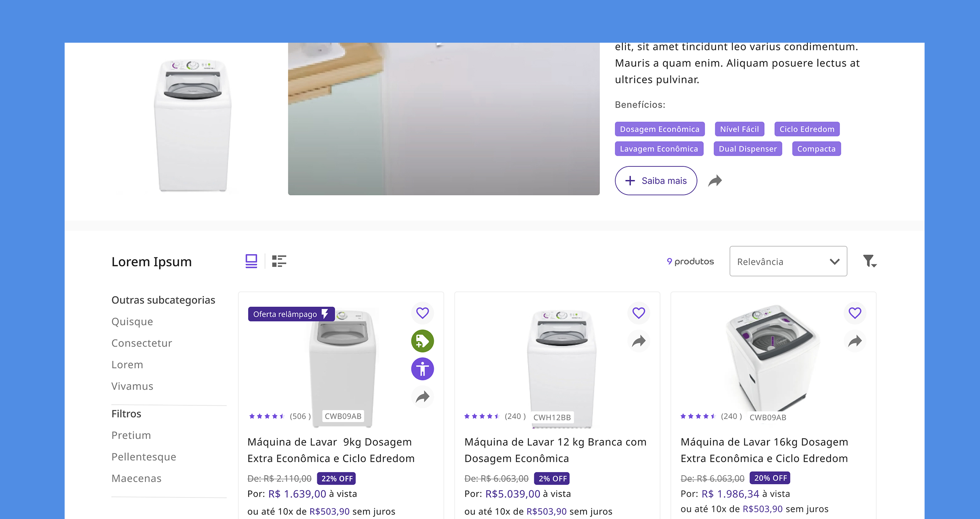Favorite the 16kg washing machine with heart
The image size is (980, 519).
pyautogui.click(x=854, y=313)
